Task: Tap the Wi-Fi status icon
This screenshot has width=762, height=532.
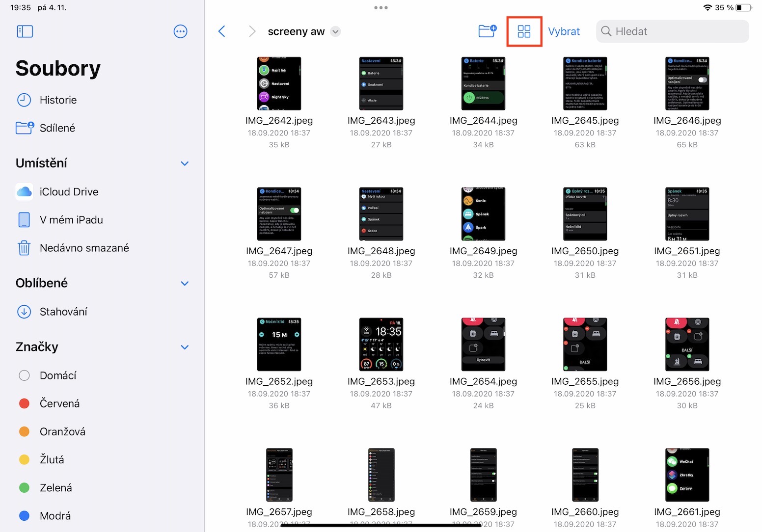Action: coord(708,7)
